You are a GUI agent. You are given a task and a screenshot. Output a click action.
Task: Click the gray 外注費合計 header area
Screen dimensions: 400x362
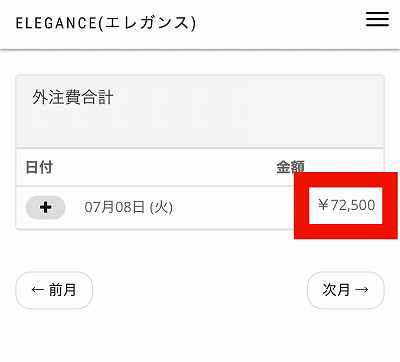[200, 112]
